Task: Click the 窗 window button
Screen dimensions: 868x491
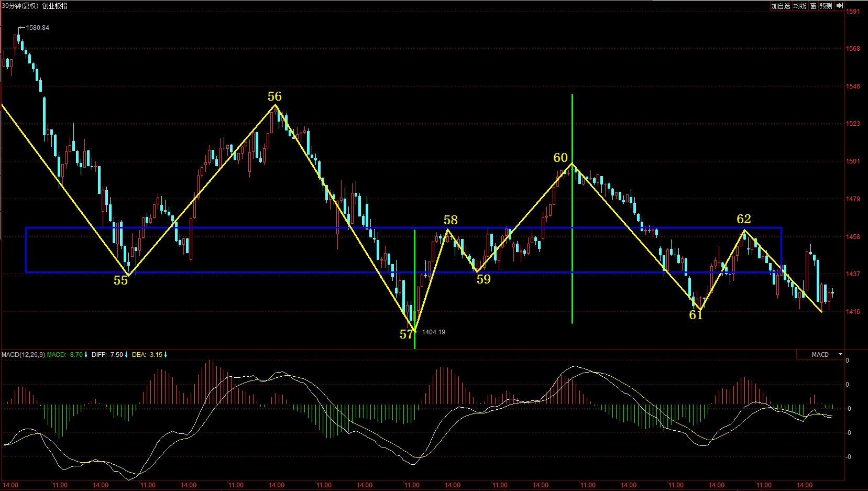Action: click(813, 6)
